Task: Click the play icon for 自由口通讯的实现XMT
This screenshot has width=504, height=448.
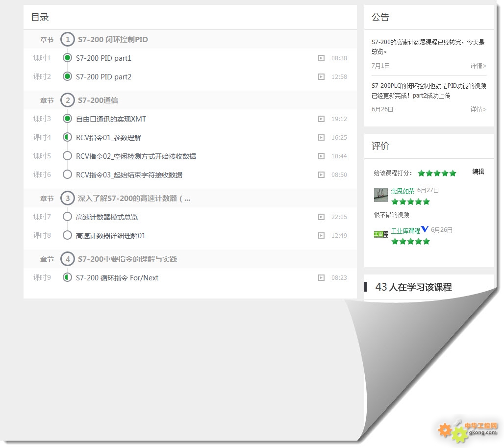Action: [321, 119]
